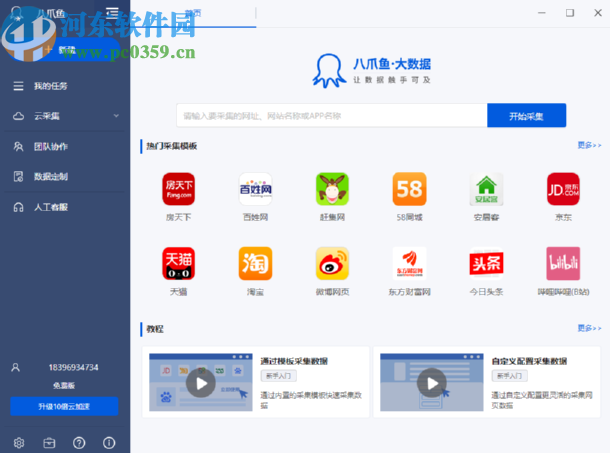The image size is (610, 453).
Task: Focus the URL or site name search field
Action: [331, 116]
